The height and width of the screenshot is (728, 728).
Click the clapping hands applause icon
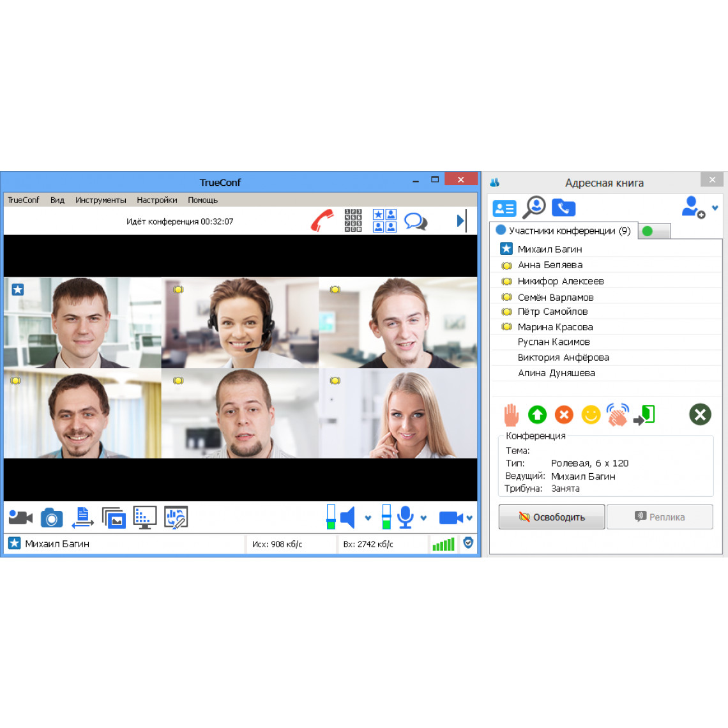pyautogui.click(x=618, y=414)
